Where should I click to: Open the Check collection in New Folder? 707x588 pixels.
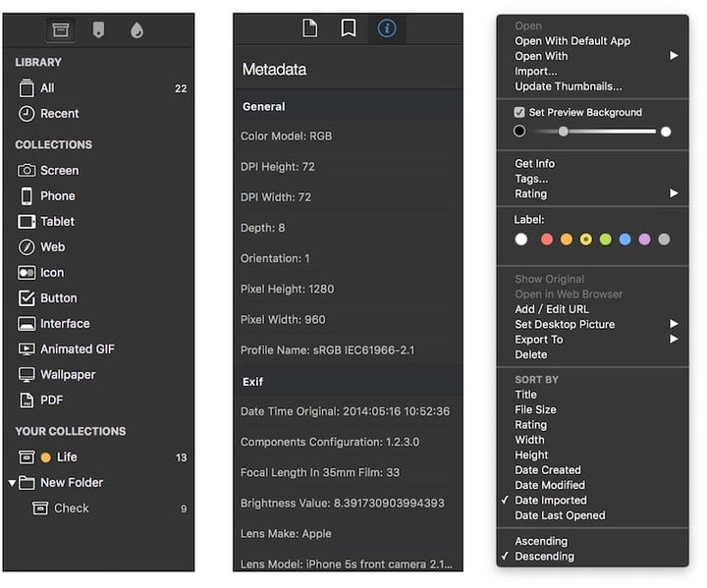click(x=71, y=508)
